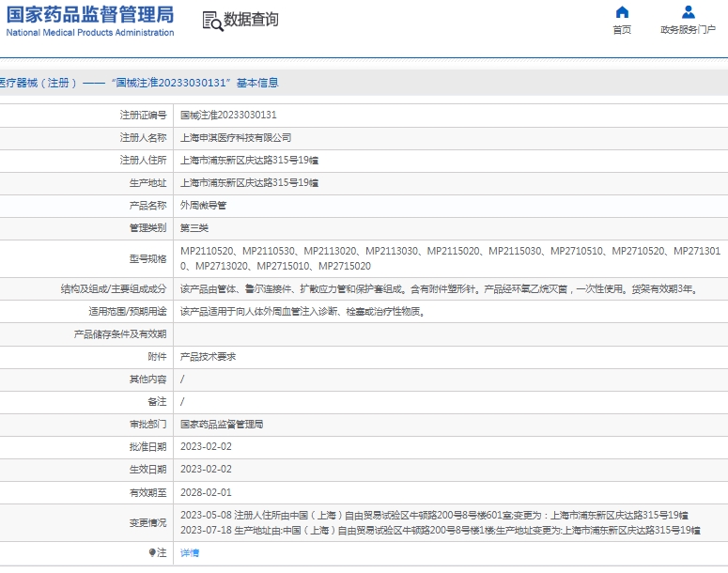
Task: Click the 医疗器械（注册）基本信息 section header
Action: click(139, 83)
